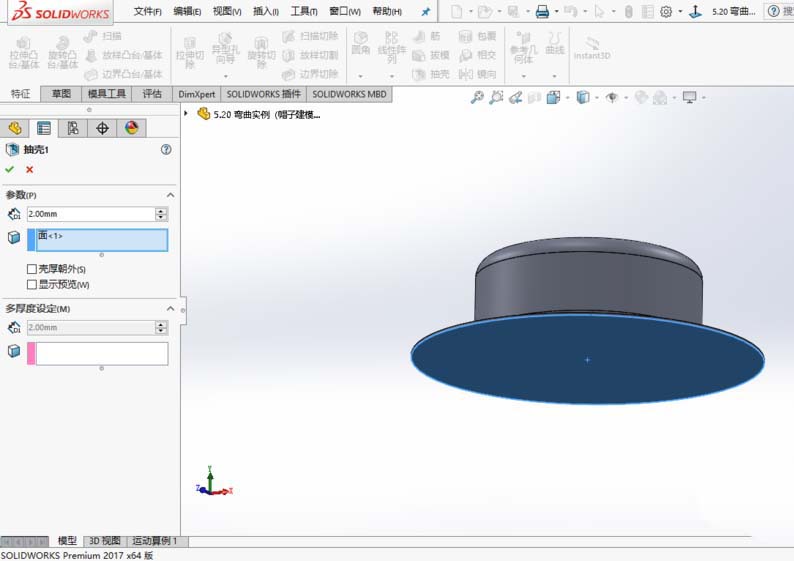
Task: Switch to FeatureManager design tree tab
Action: [15, 128]
